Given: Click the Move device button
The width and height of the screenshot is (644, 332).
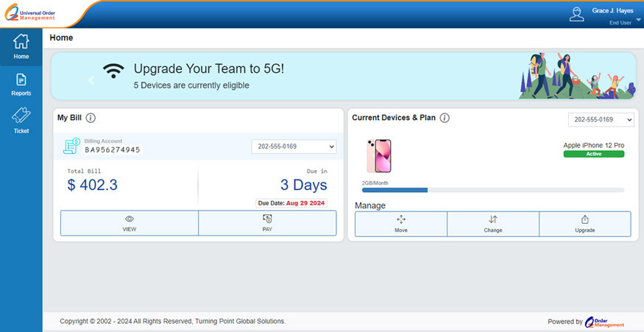Looking at the screenshot, I should pyautogui.click(x=400, y=224).
